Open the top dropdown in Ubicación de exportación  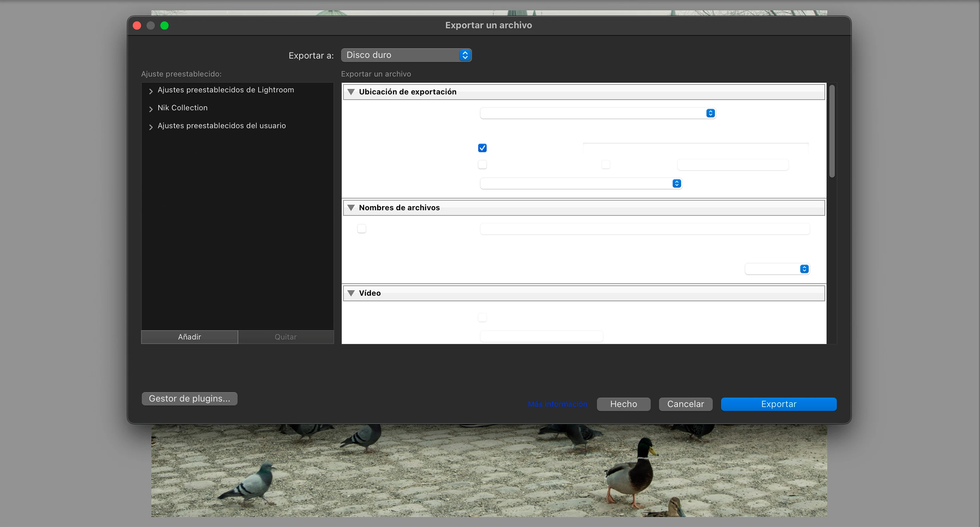[x=597, y=113]
